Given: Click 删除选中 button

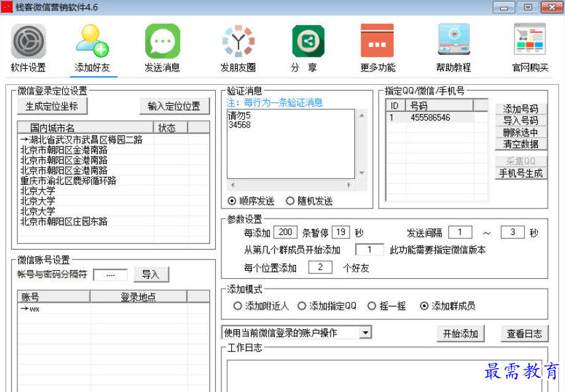Looking at the screenshot, I should coord(521,132).
